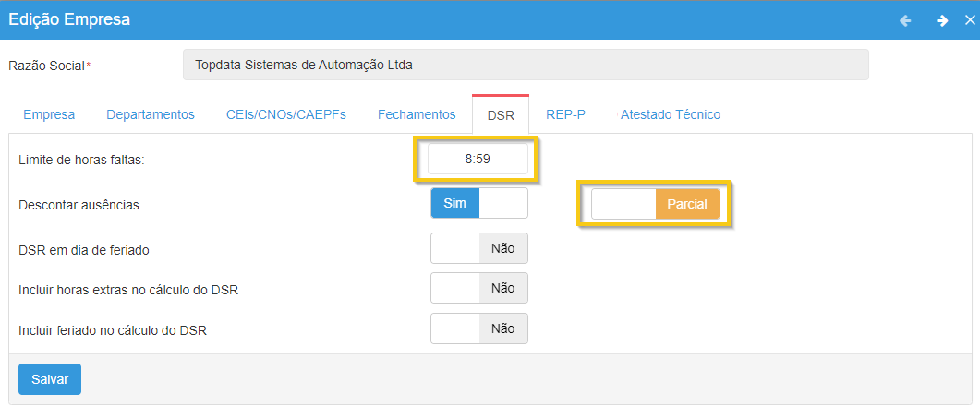Go to the previous company record arrow

905,20
